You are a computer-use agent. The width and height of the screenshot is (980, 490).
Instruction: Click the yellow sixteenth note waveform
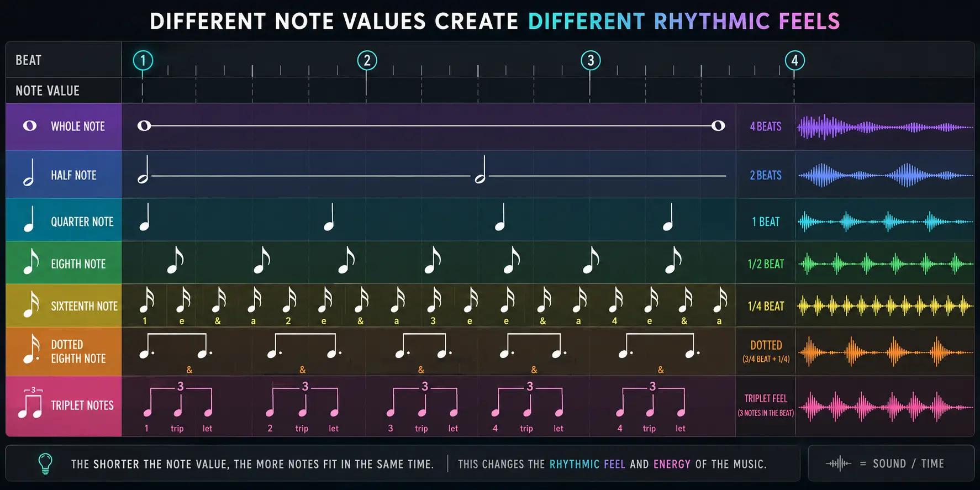click(x=884, y=305)
